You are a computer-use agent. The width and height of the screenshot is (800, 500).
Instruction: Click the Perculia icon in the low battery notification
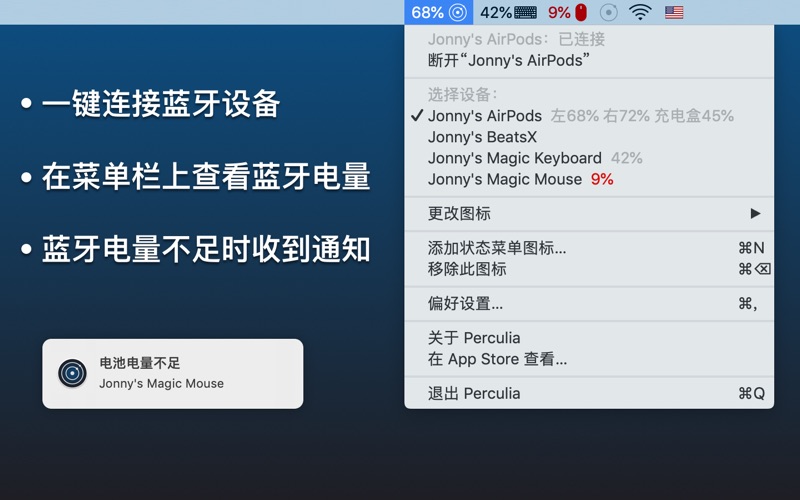pos(72,373)
